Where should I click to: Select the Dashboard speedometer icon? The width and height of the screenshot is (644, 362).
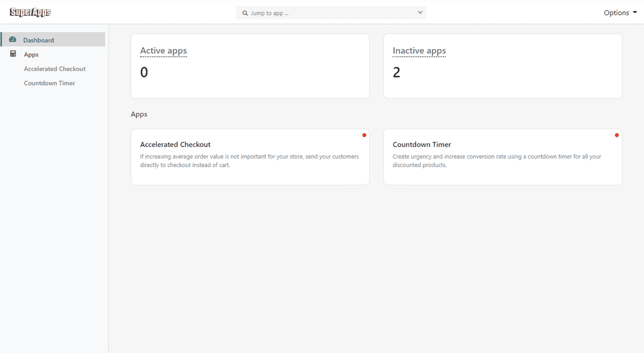pyautogui.click(x=13, y=39)
